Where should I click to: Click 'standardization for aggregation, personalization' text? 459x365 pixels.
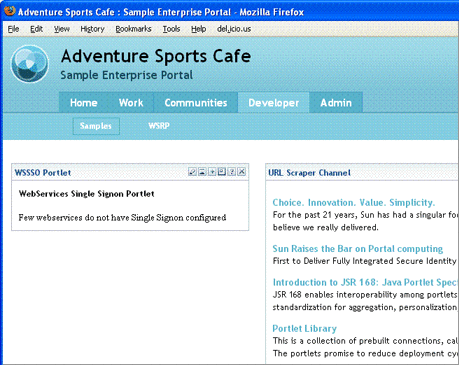(365, 307)
